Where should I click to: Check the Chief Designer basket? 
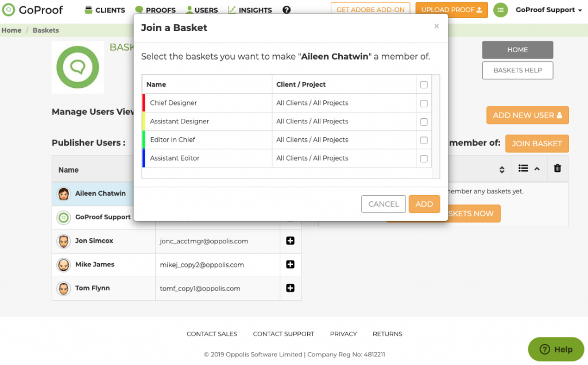click(424, 103)
